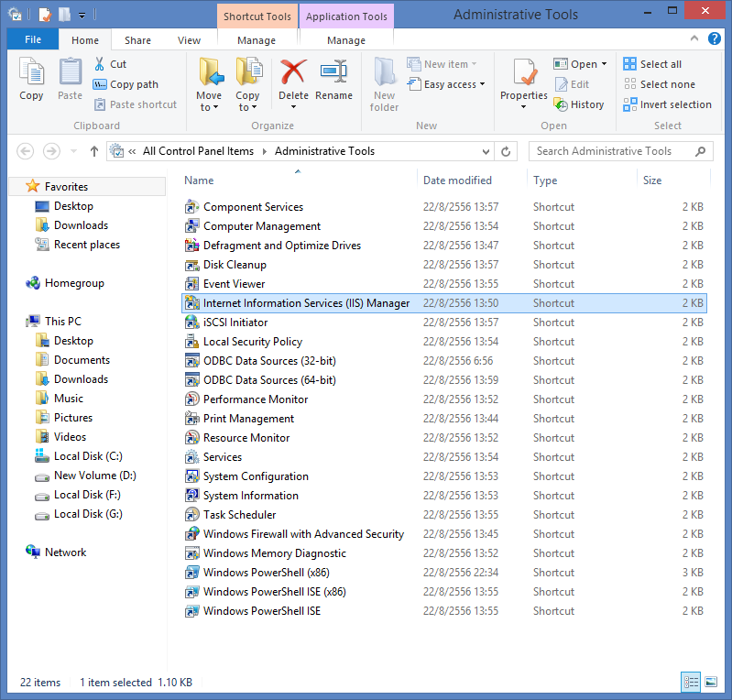
Task: Select Event Viewer in the file list
Action: point(444,284)
